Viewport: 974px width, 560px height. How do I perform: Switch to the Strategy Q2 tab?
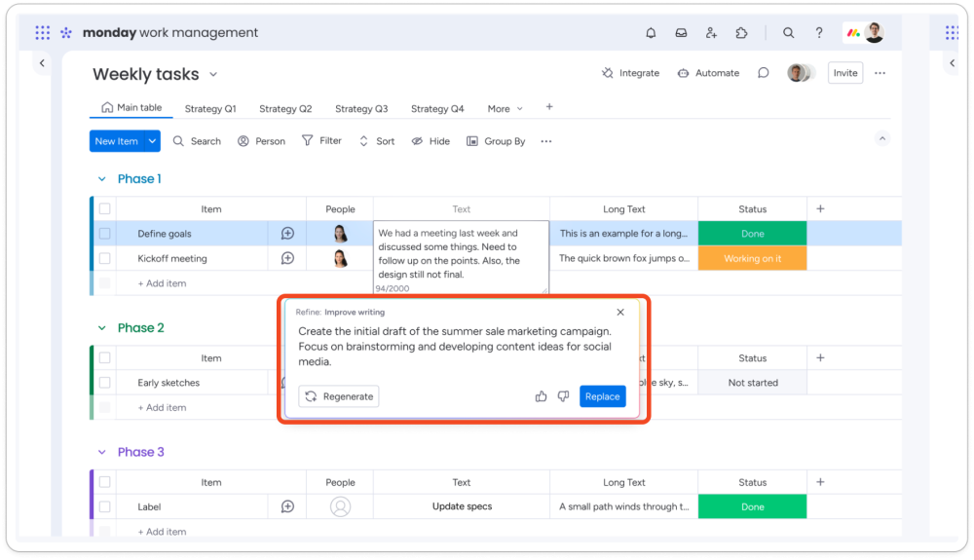285,109
